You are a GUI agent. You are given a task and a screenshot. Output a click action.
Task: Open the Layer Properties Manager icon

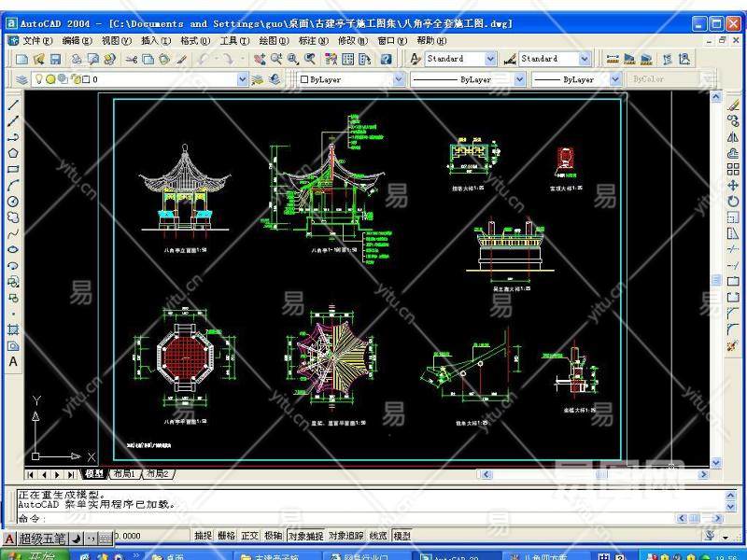pyautogui.click(x=21, y=79)
